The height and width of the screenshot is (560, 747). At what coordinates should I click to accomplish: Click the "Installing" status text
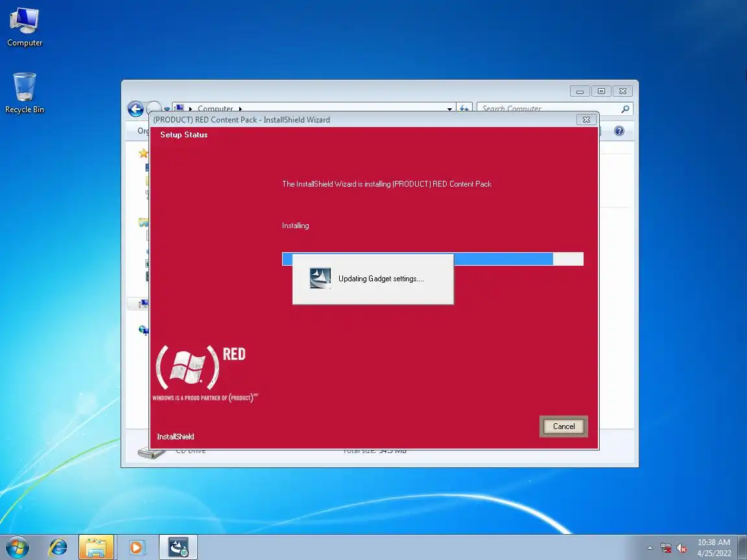296,226
